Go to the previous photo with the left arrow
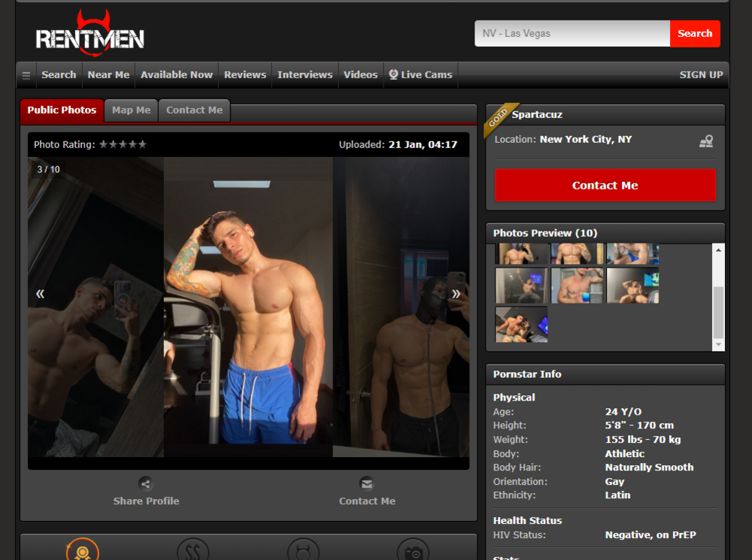The image size is (752, 560). [40, 294]
